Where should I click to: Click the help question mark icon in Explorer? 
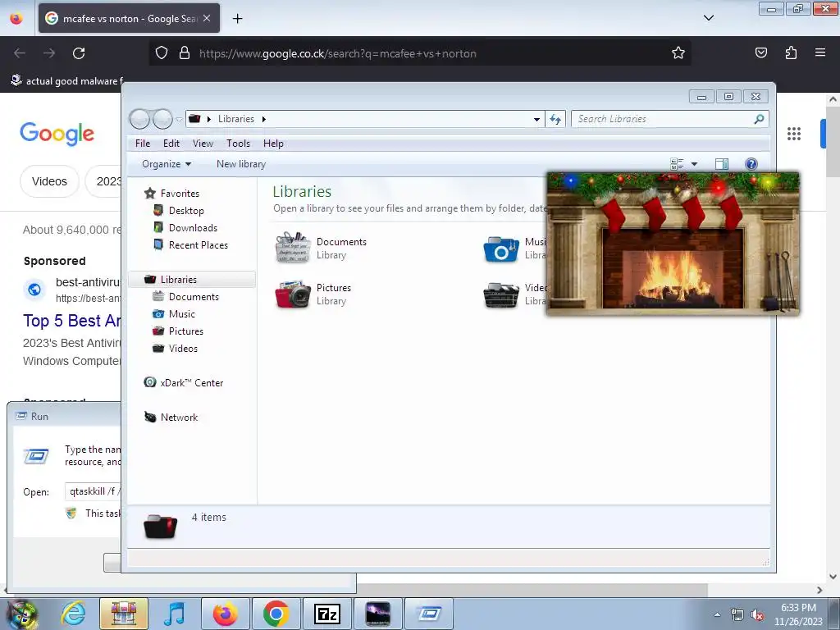tap(751, 164)
